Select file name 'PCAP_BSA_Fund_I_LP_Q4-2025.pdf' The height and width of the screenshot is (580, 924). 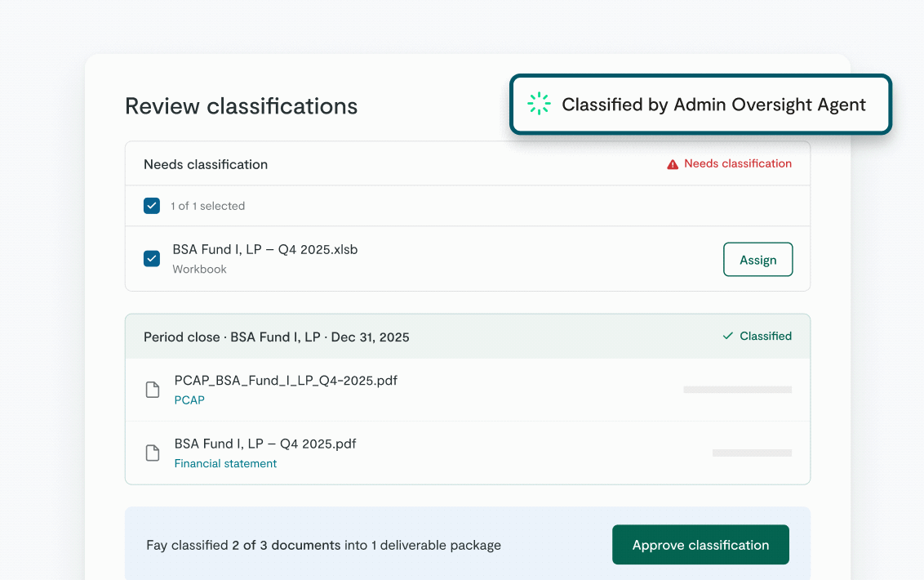coord(286,381)
